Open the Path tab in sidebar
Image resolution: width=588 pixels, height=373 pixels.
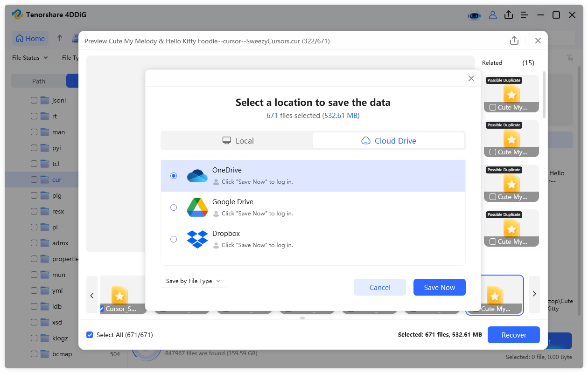tap(39, 81)
